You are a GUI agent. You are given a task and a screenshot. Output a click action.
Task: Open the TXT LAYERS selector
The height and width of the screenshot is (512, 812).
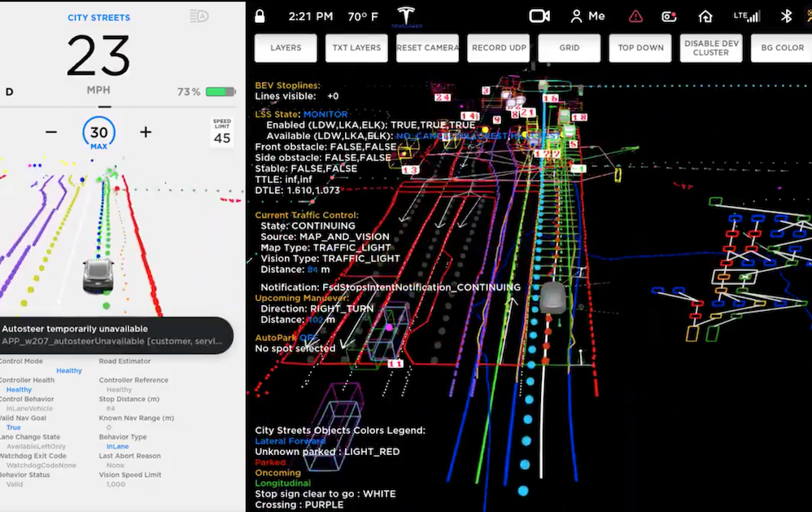[x=356, y=47]
